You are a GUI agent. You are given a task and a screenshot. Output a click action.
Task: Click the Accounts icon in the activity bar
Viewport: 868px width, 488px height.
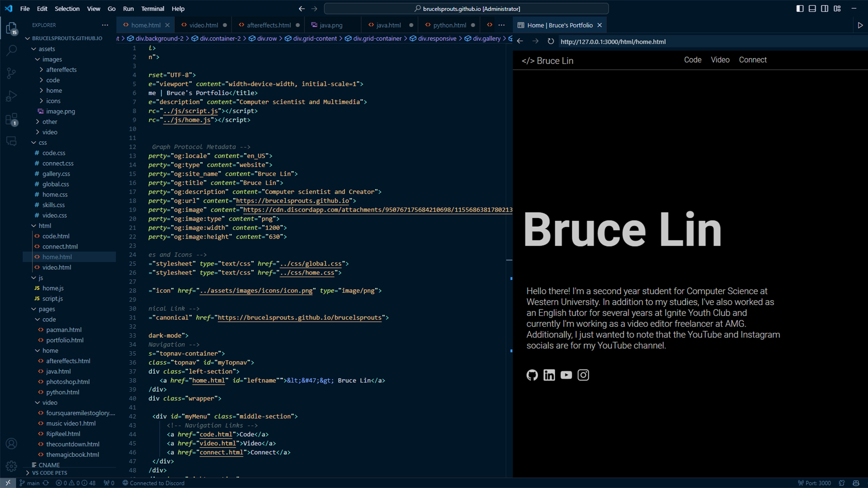coord(11,443)
